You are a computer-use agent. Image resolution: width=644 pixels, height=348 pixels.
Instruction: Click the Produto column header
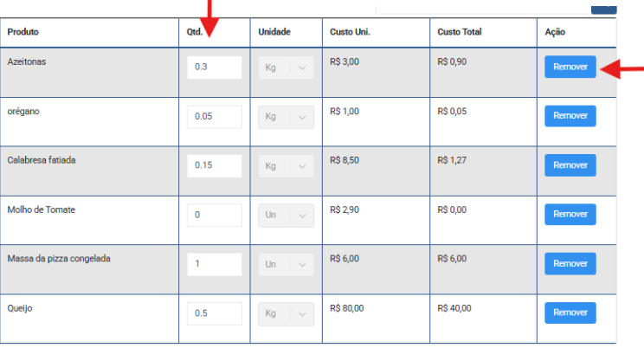(23, 32)
